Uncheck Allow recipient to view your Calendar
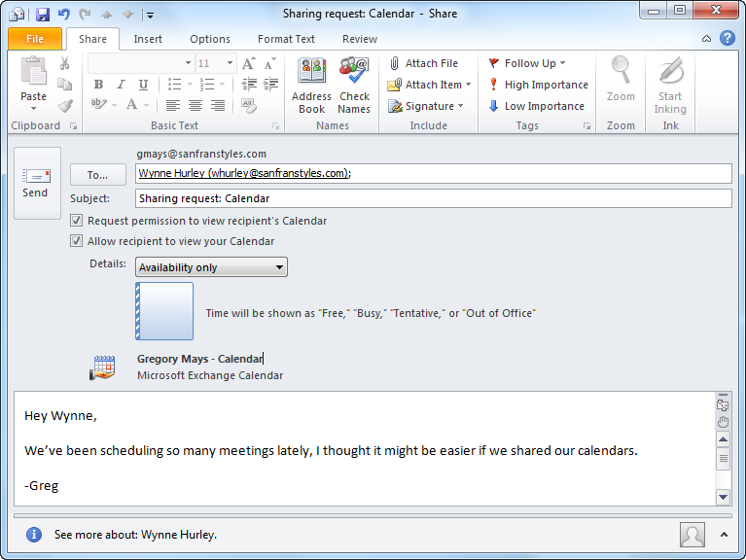Screen dimensions: 746x560 (x=77, y=241)
